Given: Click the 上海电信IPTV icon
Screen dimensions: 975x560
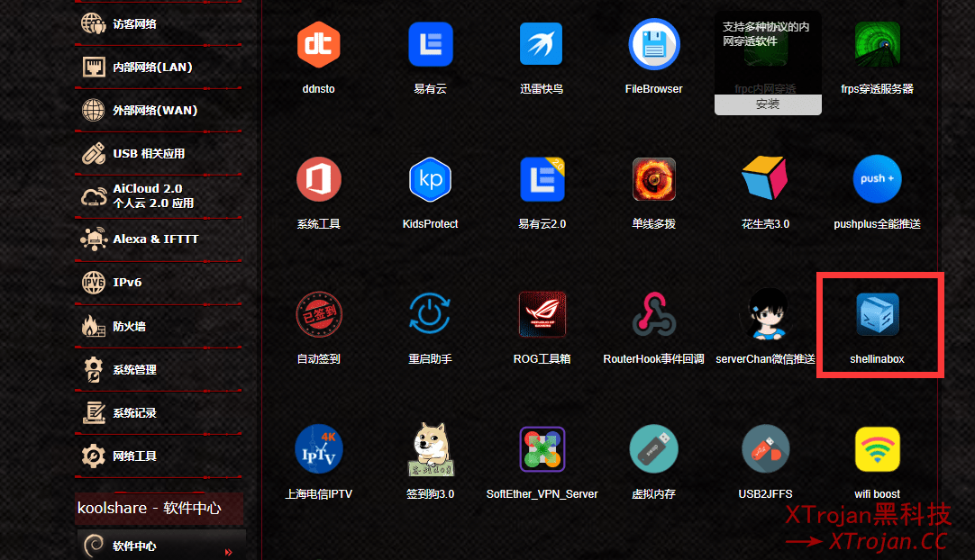Looking at the screenshot, I should 318,449.
